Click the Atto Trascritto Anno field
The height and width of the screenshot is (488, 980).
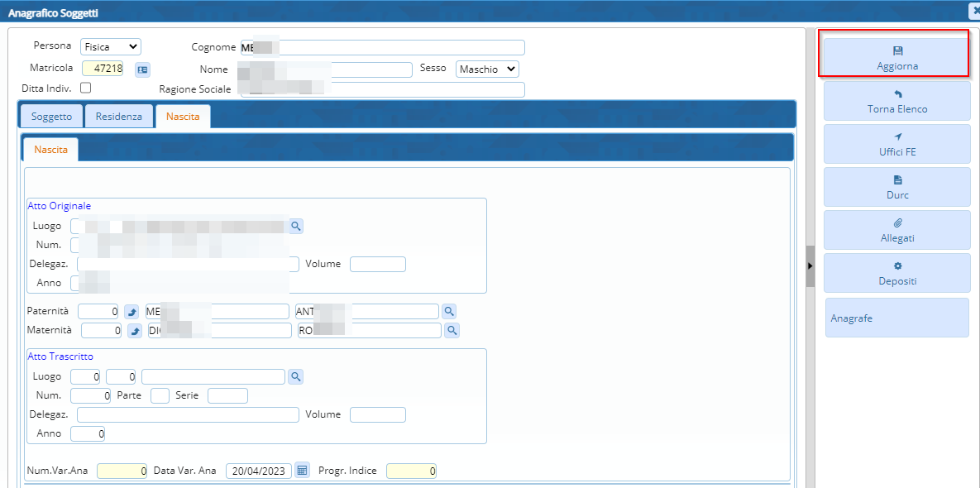point(88,433)
